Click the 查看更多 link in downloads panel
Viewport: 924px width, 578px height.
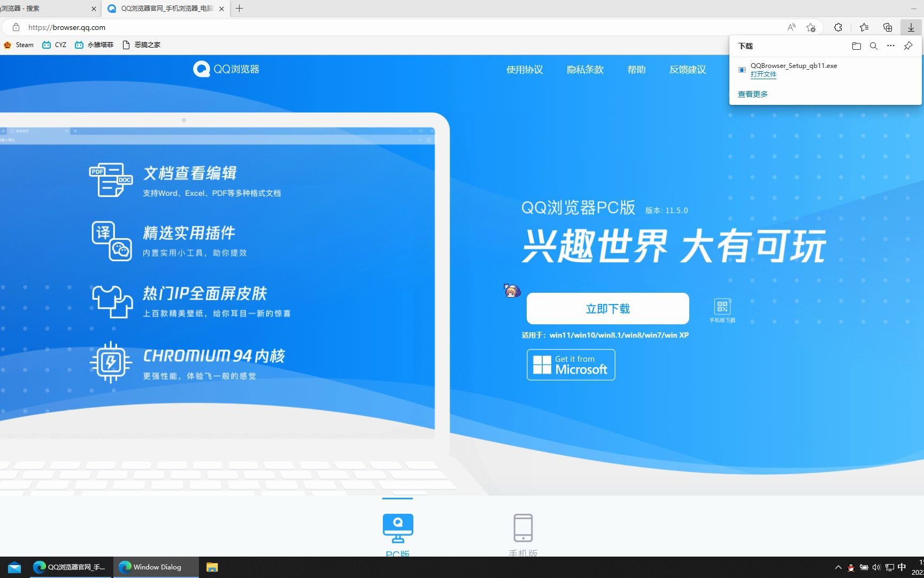tap(752, 94)
